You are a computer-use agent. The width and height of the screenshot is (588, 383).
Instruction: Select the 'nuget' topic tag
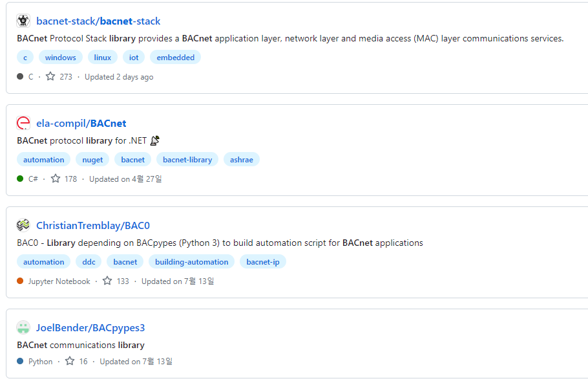point(92,160)
